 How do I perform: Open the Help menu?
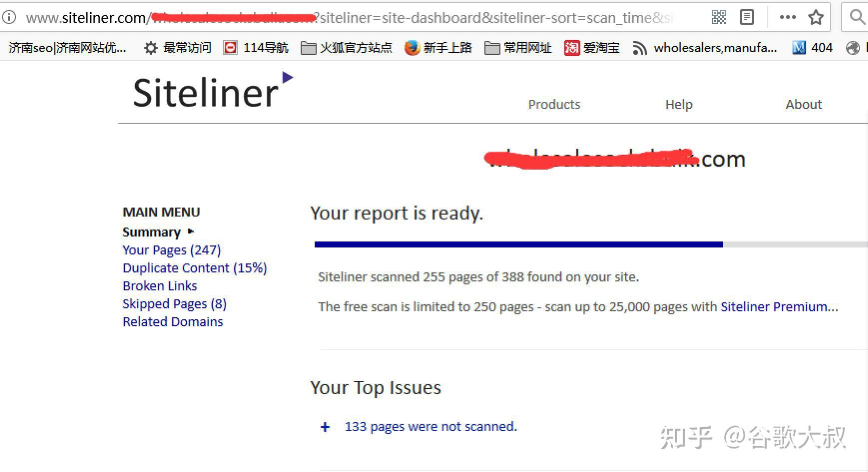[679, 104]
